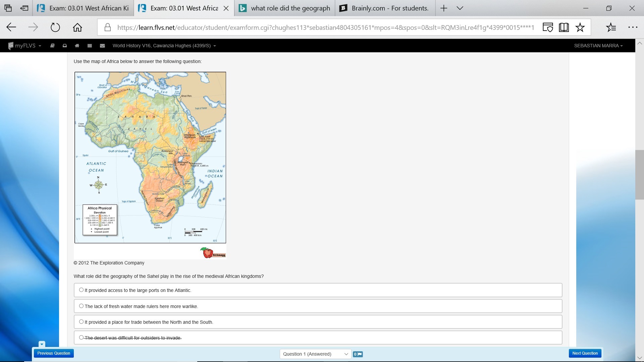Viewport: 644px width, 362px height.
Task: Select the struck-through desert invade answer
Action: click(81, 338)
